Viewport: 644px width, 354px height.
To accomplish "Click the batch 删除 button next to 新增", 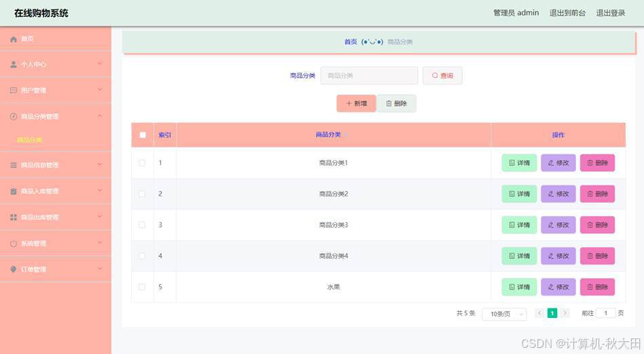I will coord(396,103).
